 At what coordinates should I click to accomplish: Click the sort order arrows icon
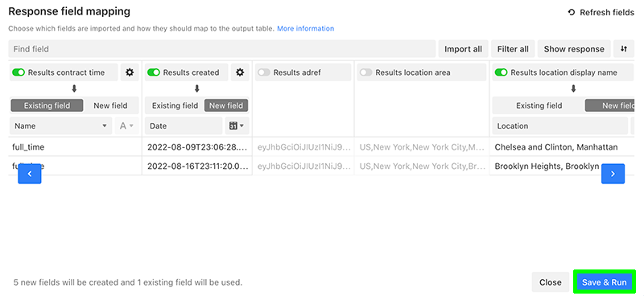pyautogui.click(x=623, y=49)
